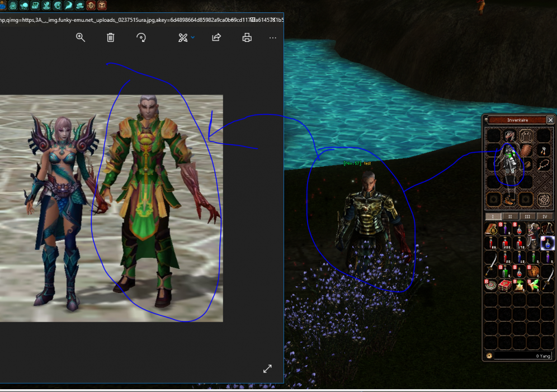The height and width of the screenshot is (392, 557).
Task: Select the equipped boots item
Action: (x=509, y=200)
